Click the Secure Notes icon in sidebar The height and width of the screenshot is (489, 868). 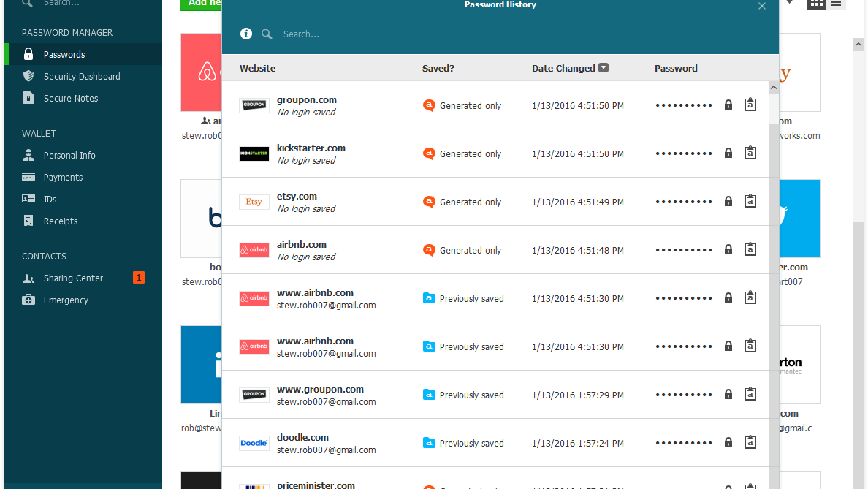point(28,98)
